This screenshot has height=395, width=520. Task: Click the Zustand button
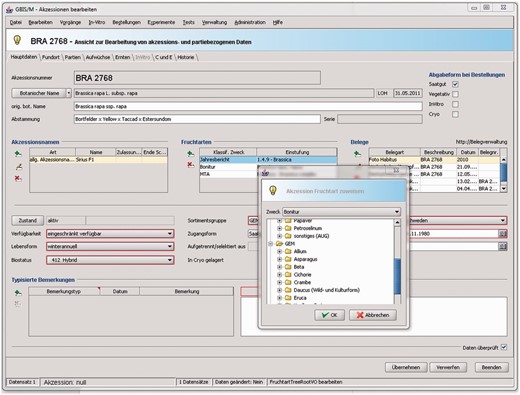click(27, 221)
